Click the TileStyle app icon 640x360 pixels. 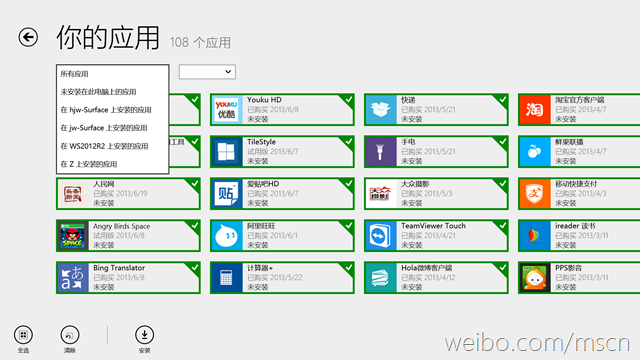227,152
